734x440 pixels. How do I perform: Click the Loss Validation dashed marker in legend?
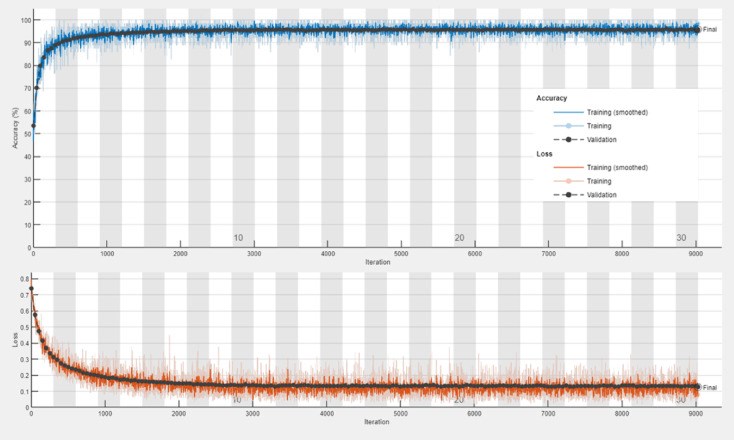[x=568, y=195]
